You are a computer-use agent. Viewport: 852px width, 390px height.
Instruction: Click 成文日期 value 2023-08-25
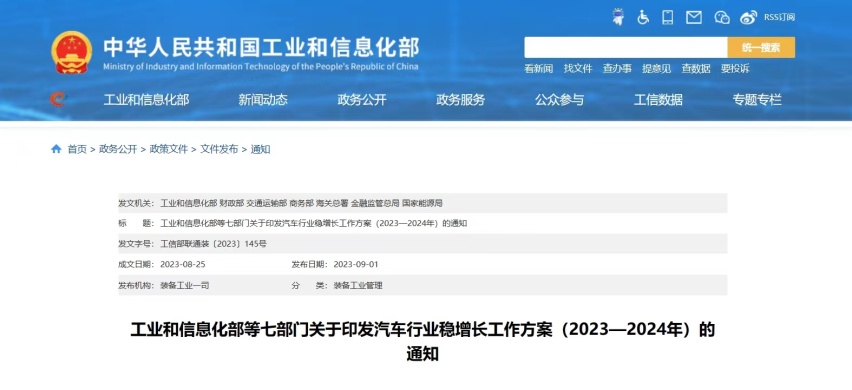coord(183,265)
